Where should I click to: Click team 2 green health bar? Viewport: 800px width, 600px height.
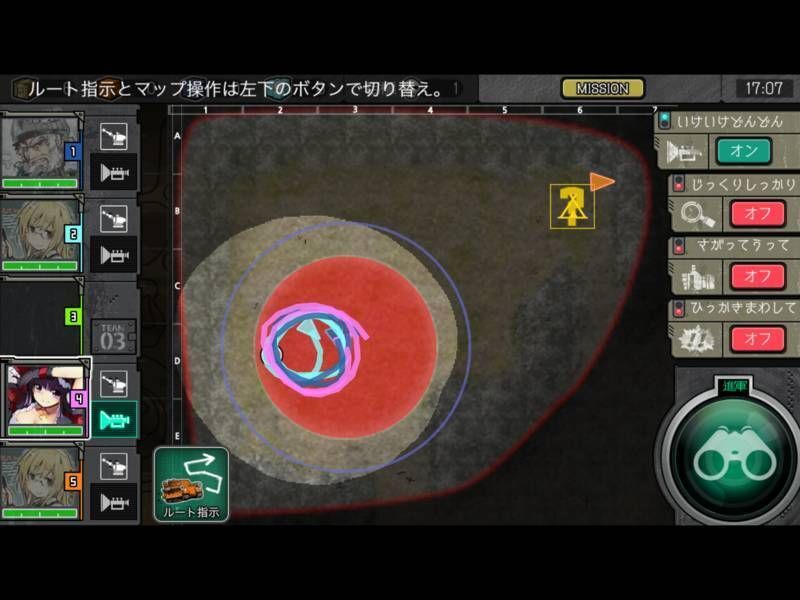point(40,266)
